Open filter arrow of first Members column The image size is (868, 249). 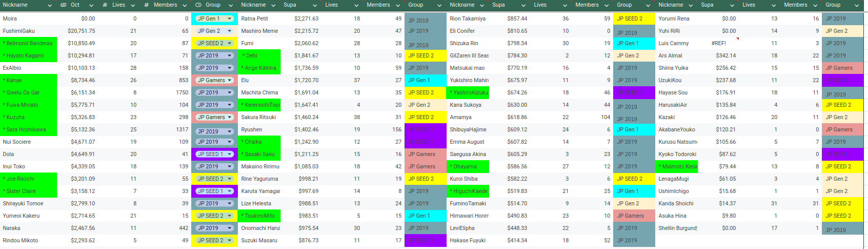pos(185,5)
